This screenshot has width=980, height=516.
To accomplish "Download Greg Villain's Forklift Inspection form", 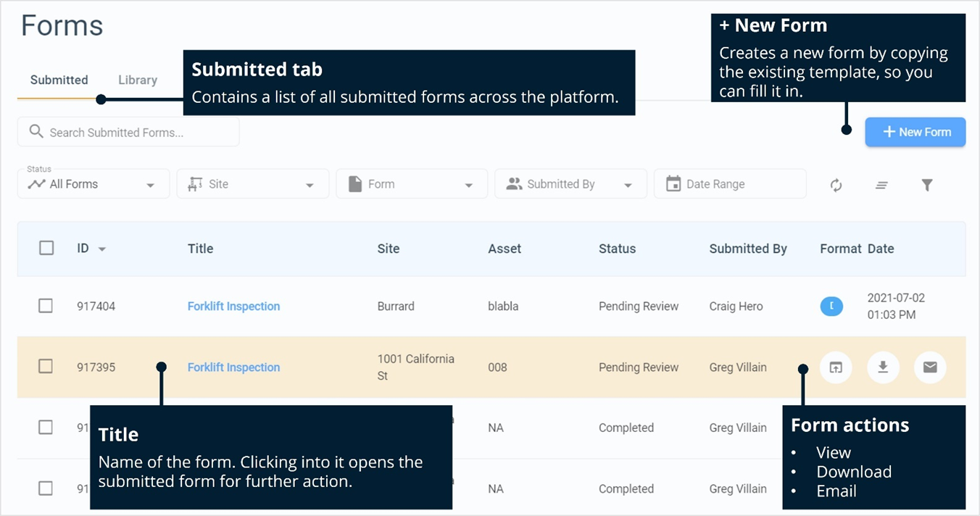I will click(883, 367).
